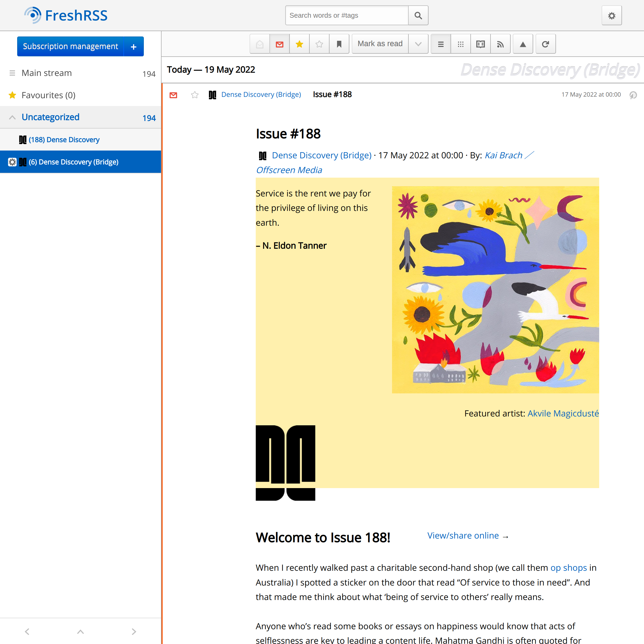Viewport: 644px width, 644px height.
Task: Focus the search words or #tags field
Action: click(347, 15)
